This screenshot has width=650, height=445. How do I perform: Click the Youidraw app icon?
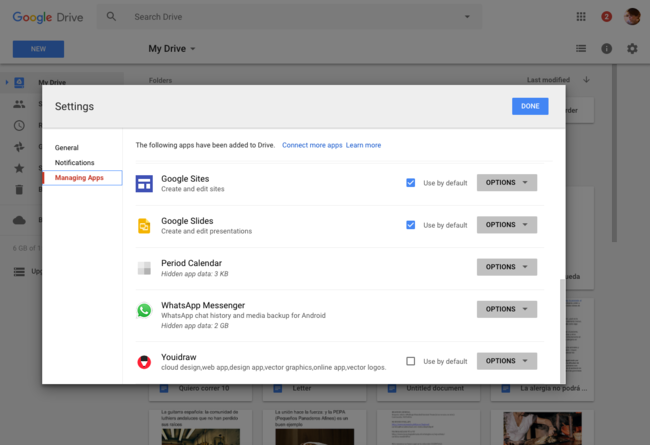click(144, 362)
